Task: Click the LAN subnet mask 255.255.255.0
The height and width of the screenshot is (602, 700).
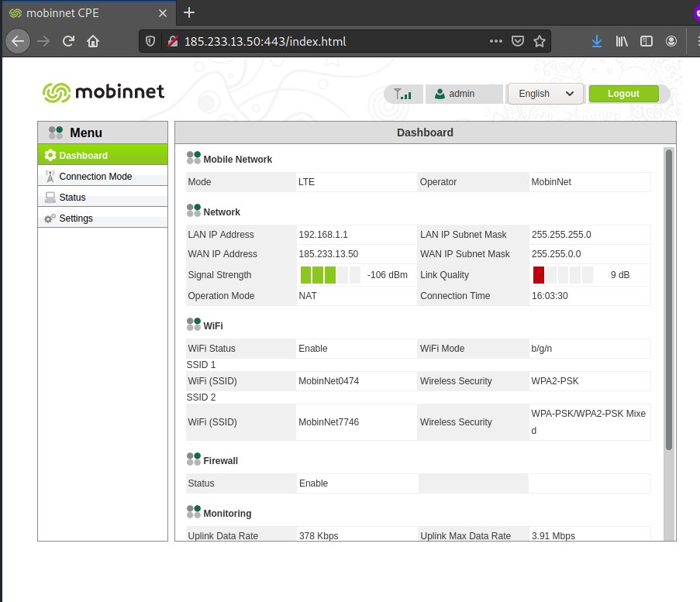Action: (561, 235)
